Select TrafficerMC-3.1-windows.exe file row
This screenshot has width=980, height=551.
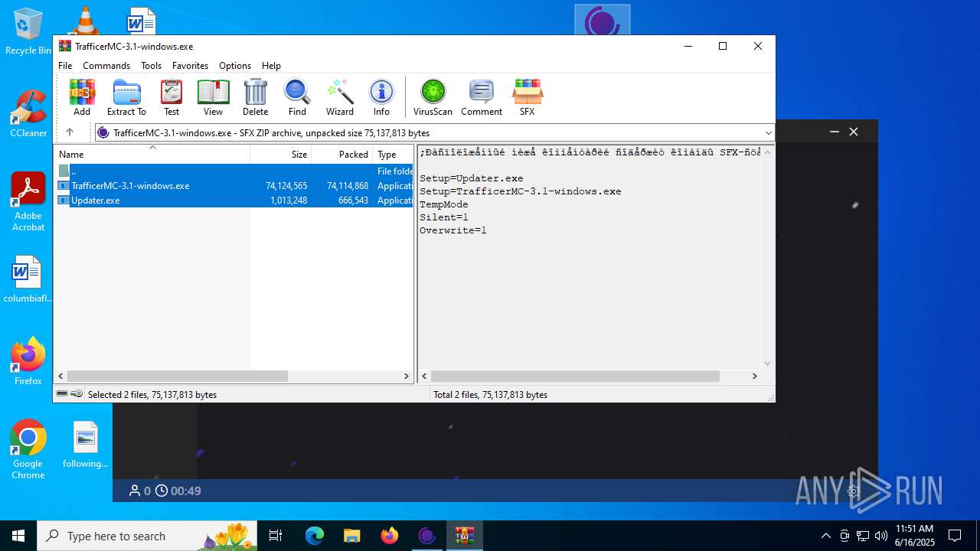(234, 186)
